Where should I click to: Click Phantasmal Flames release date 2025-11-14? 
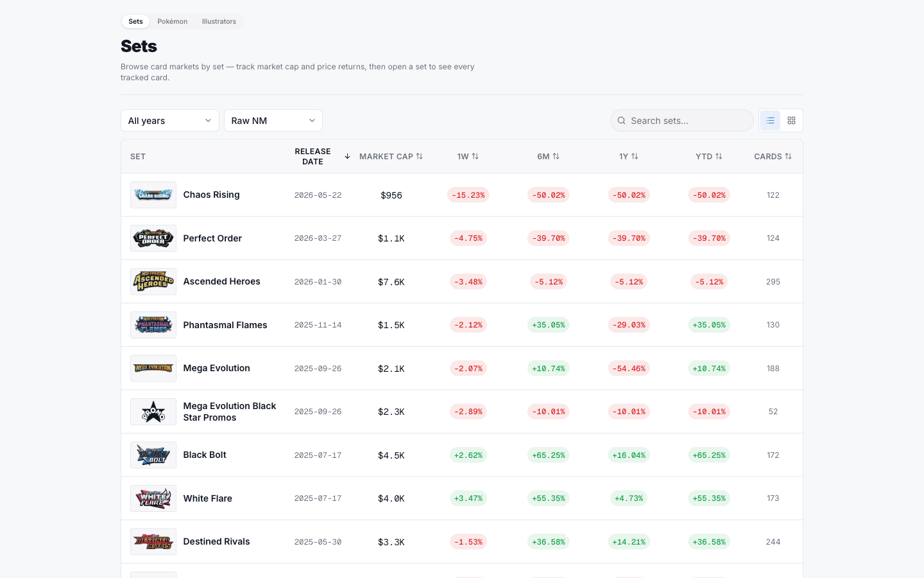(x=318, y=325)
